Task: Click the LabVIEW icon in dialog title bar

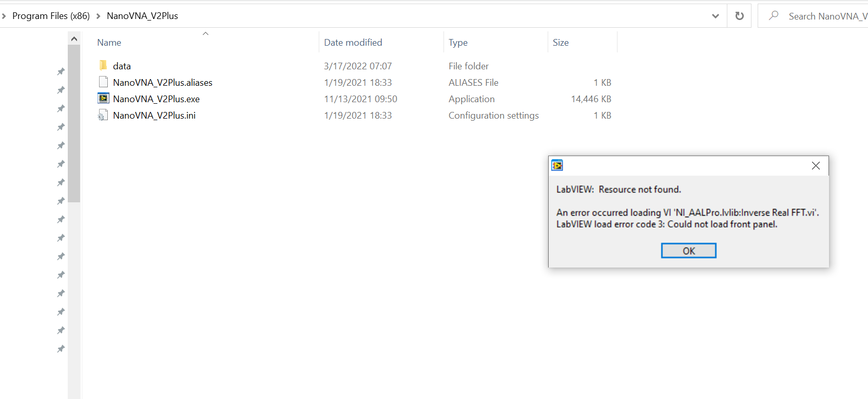Action: point(557,165)
